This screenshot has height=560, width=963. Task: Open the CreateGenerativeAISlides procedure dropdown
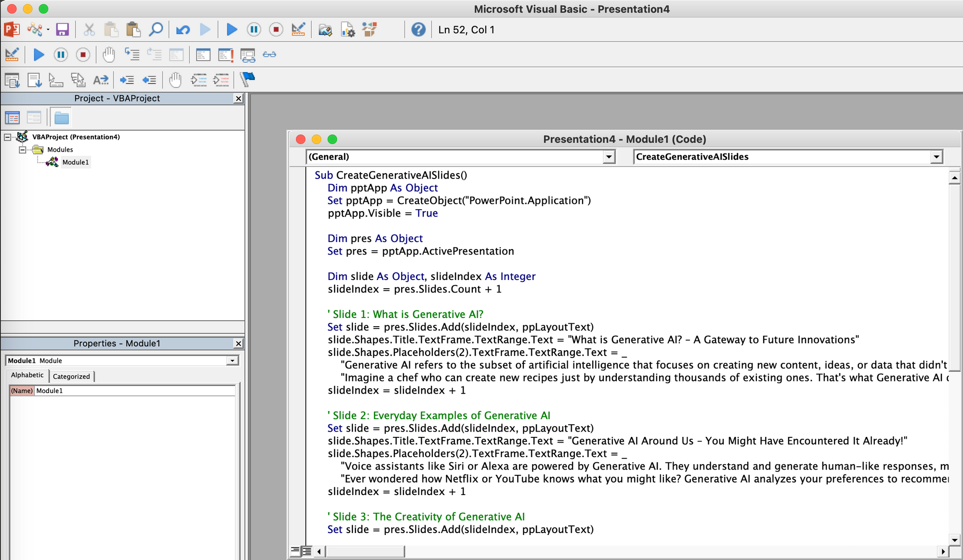[x=936, y=157]
